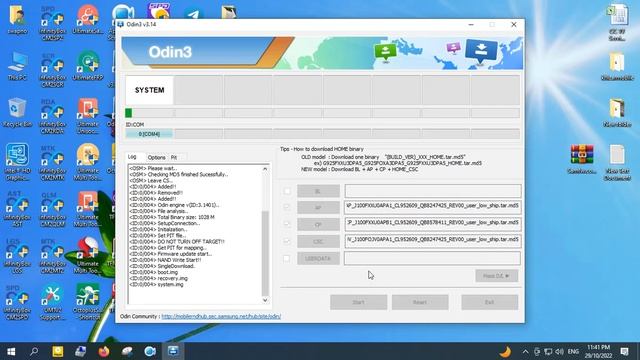Open the ENG language indicator
The height and width of the screenshot is (360, 640).
pos(573,351)
